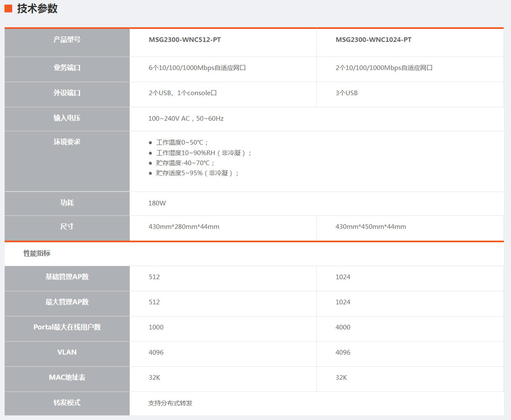Click the 430mm*450mm*44mm dimension cell
The width and height of the screenshot is (511, 420).
[x=370, y=227]
